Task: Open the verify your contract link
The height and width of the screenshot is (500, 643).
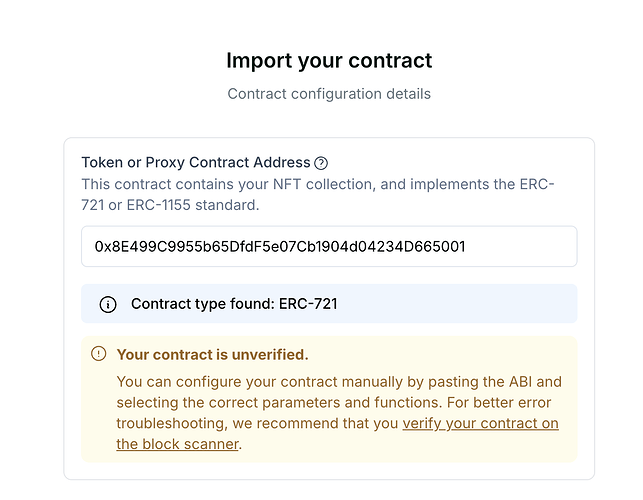Action: point(480,424)
